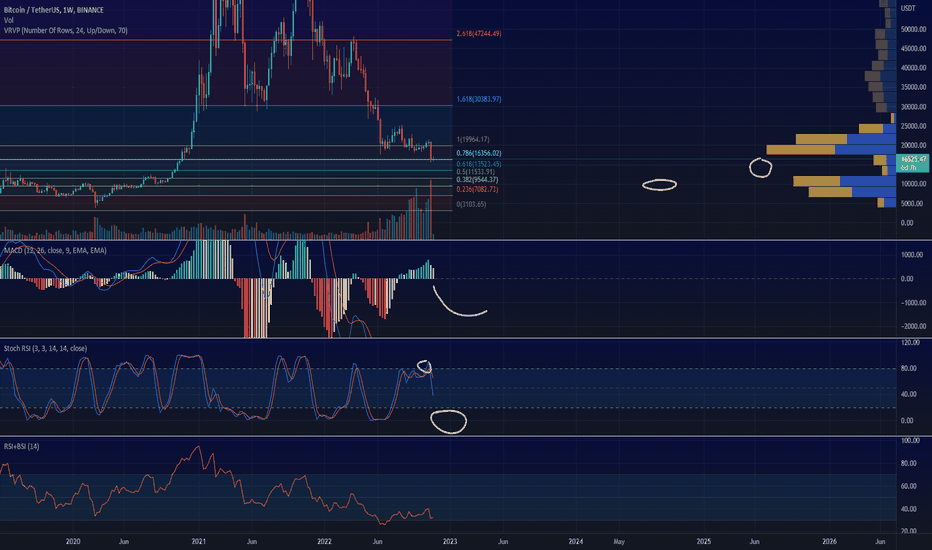The width and height of the screenshot is (932, 550).
Task: Click 120.00 on the Stoch RSI scale
Action: [x=910, y=342]
